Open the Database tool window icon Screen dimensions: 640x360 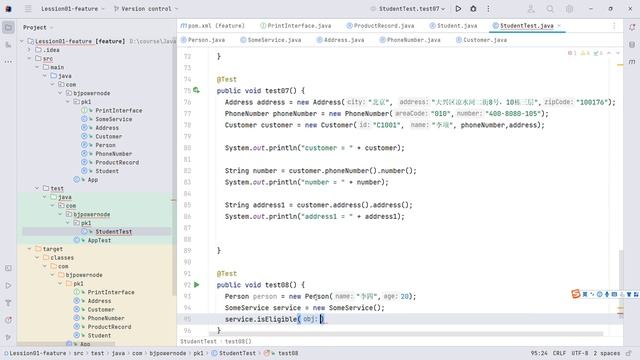coord(632,44)
